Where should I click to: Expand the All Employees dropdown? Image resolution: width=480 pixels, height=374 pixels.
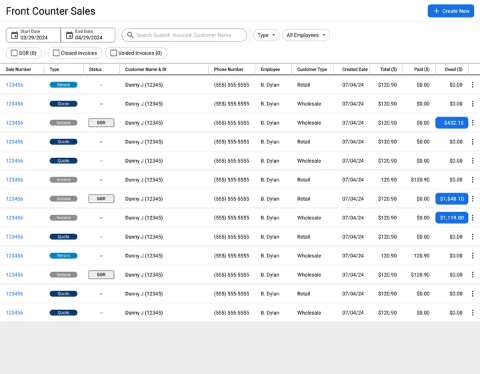306,35
